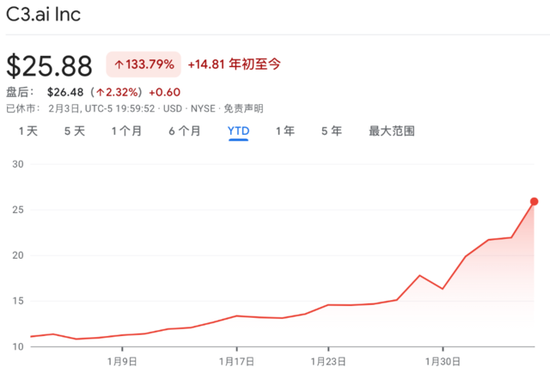Image resolution: width=550 pixels, height=379 pixels.
Task: Switch to the 1年 range
Action: pos(285,131)
